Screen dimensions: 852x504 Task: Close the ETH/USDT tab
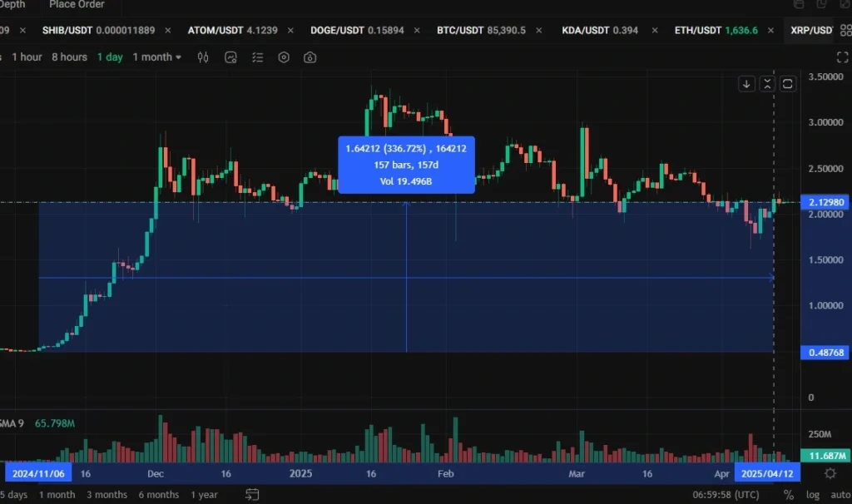point(770,31)
